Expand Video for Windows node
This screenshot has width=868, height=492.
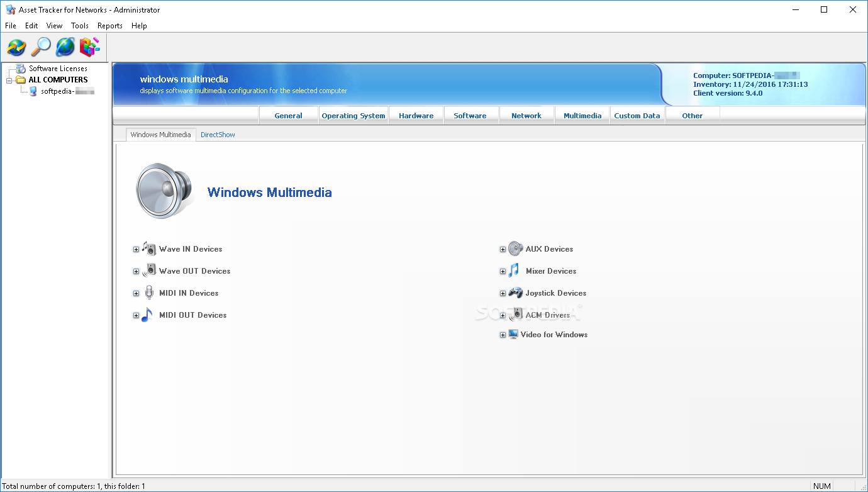pyautogui.click(x=503, y=335)
